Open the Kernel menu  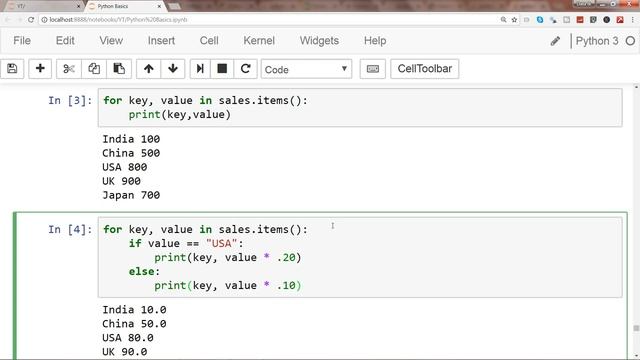coord(259,41)
